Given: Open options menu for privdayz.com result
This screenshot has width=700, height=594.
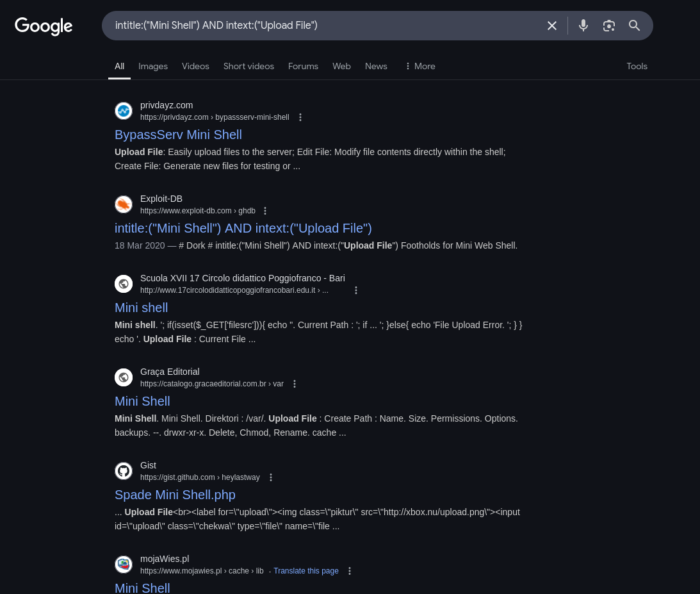Looking at the screenshot, I should point(300,117).
